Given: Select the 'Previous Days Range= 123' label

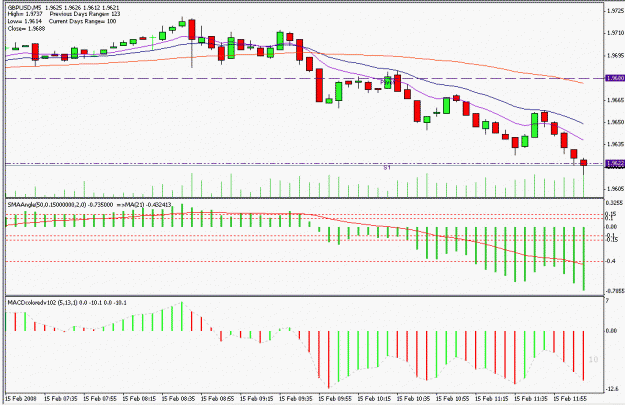Looking at the screenshot, I should [x=85, y=14].
